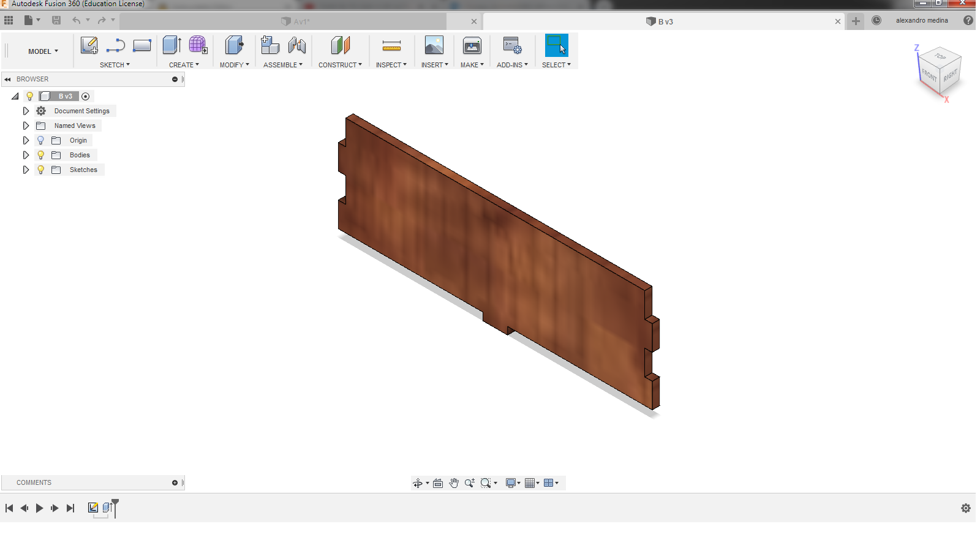Select the Rectangle sketch tool
980x551 pixels.
pyautogui.click(x=141, y=45)
